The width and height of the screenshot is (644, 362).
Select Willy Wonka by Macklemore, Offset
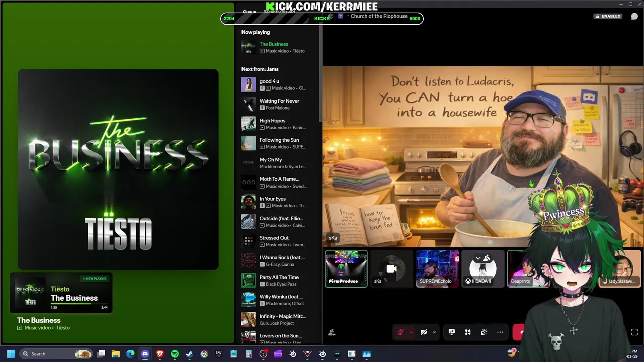(x=279, y=300)
